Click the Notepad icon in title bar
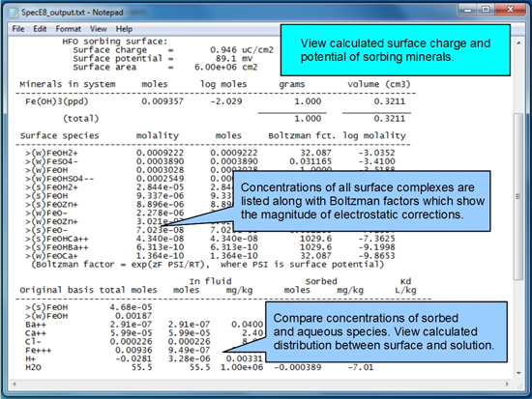 [14, 13]
